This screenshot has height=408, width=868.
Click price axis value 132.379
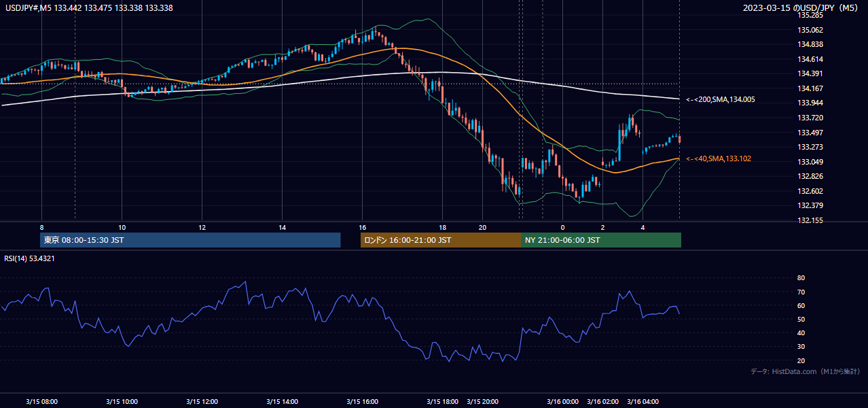click(810, 206)
